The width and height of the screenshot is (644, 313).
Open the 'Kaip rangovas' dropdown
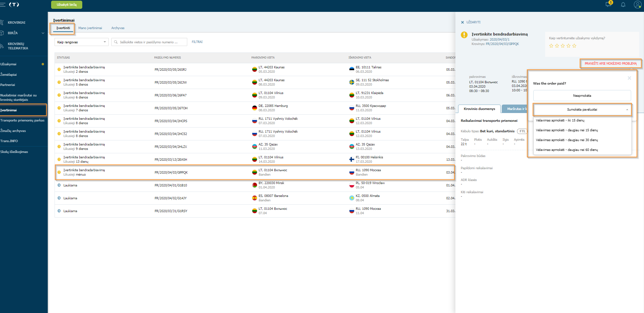[82, 42]
